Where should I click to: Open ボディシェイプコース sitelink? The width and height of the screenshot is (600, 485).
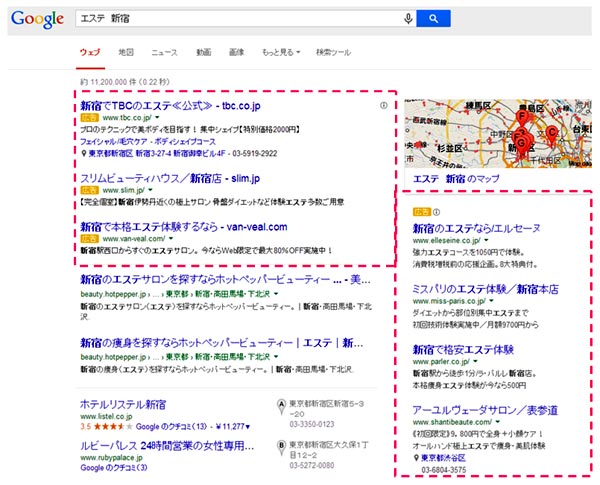pyautogui.click(x=185, y=142)
